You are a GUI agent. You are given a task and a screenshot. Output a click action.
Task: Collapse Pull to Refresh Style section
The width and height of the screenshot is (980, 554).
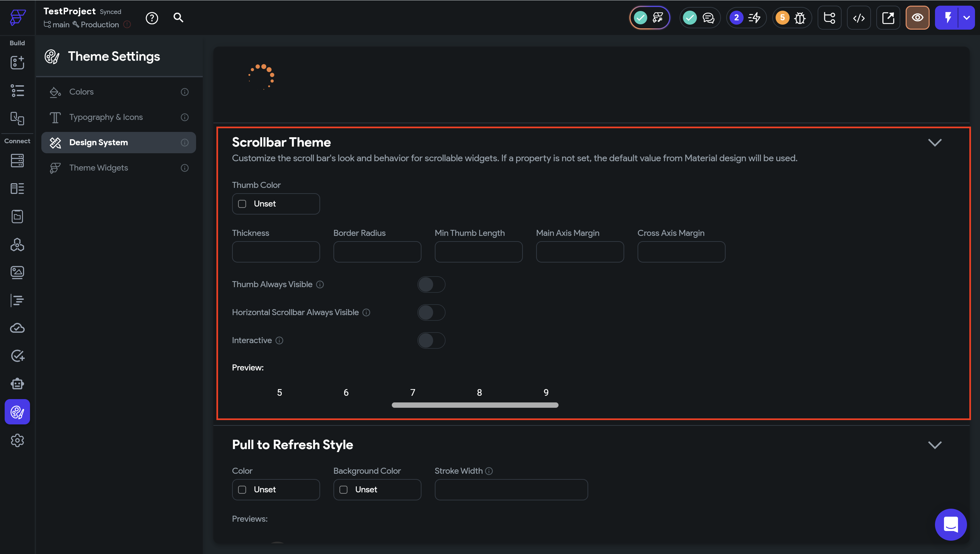(x=934, y=445)
